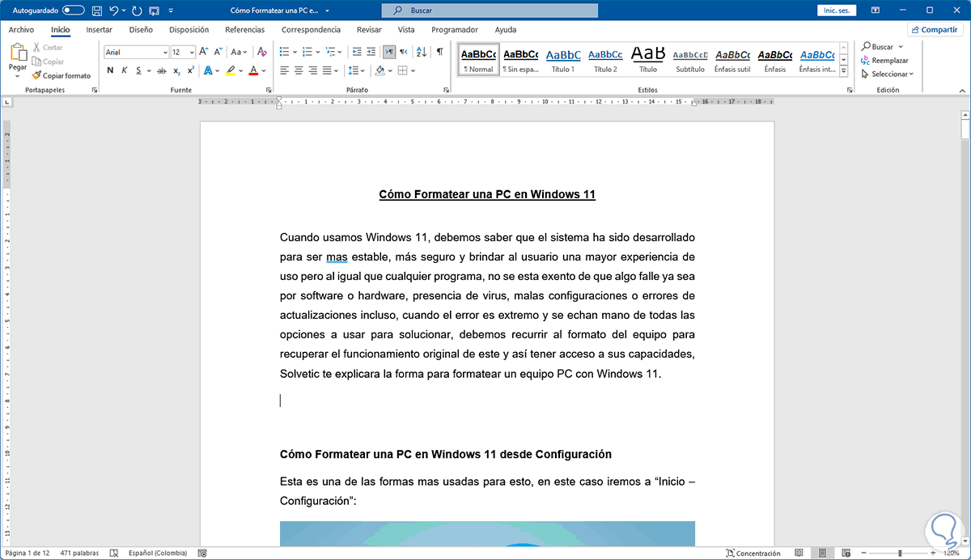Open the proofing icon in status bar
The height and width of the screenshot is (560, 971).
coord(115,554)
